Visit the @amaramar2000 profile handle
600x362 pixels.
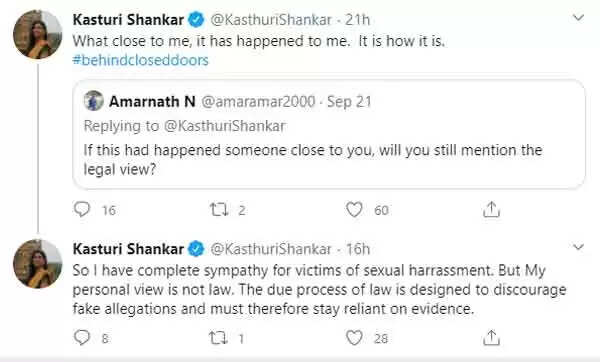(x=258, y=101)
